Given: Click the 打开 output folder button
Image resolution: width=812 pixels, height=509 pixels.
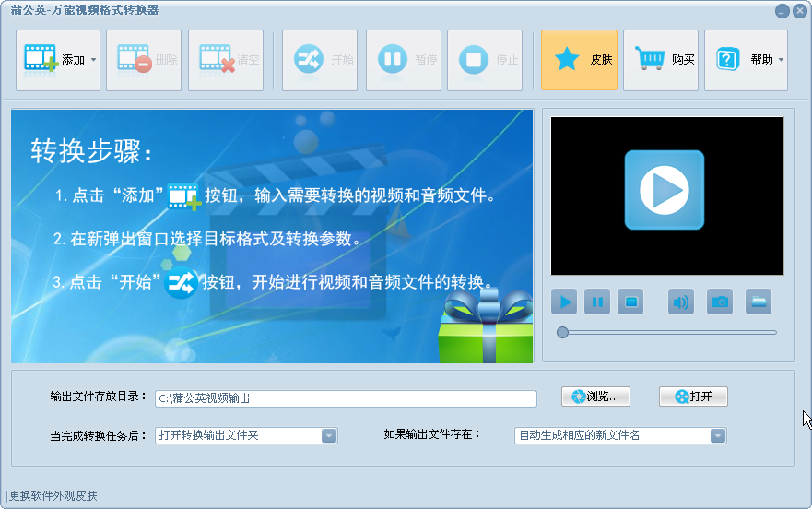Looking at the screenshot, I should coord(693,397).
